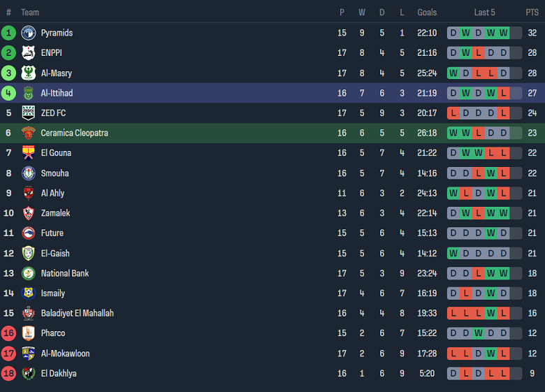545x392 pixels.
Task: Open the Al-Ittihad team page
Action: (x=57, y=93)
